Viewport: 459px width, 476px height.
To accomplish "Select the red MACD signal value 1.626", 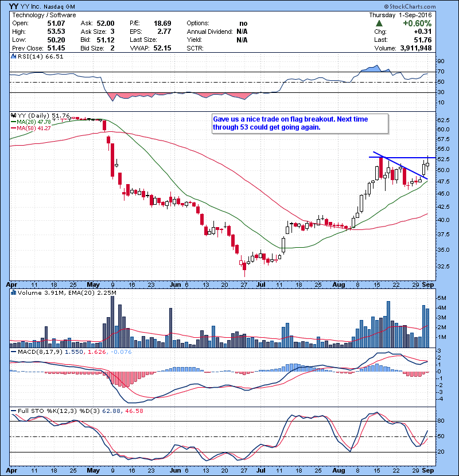I will pos(96,352).
